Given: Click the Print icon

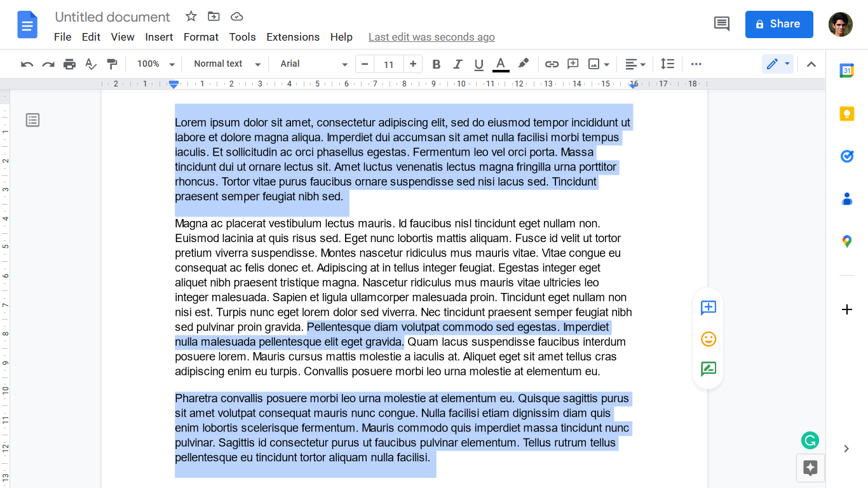Looking at the screenshot, I should pyautogui.click(x=69, y=64).
